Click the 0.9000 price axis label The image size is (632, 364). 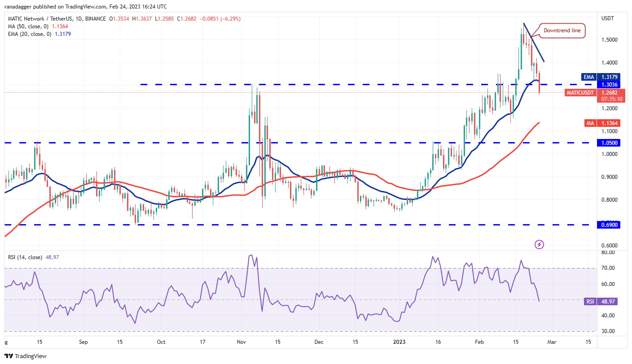pyautogui.click(x=609, y=177)
